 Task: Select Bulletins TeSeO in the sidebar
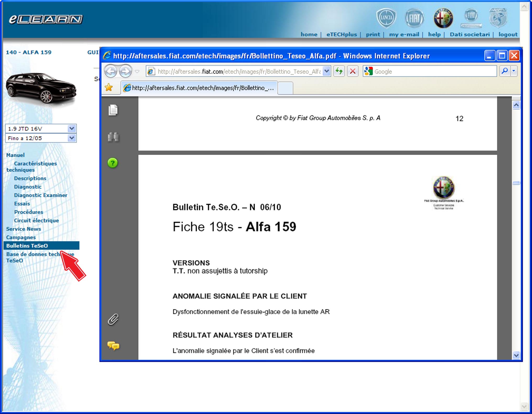(27, 246)
